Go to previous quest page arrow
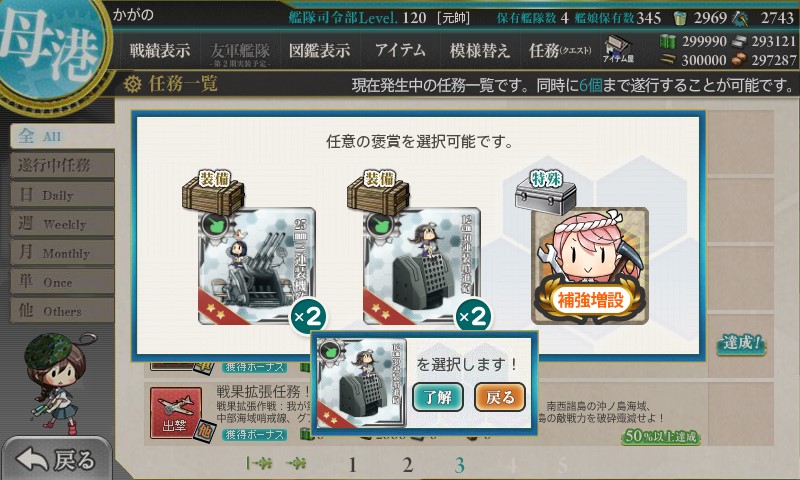 (x=296, y=463)
